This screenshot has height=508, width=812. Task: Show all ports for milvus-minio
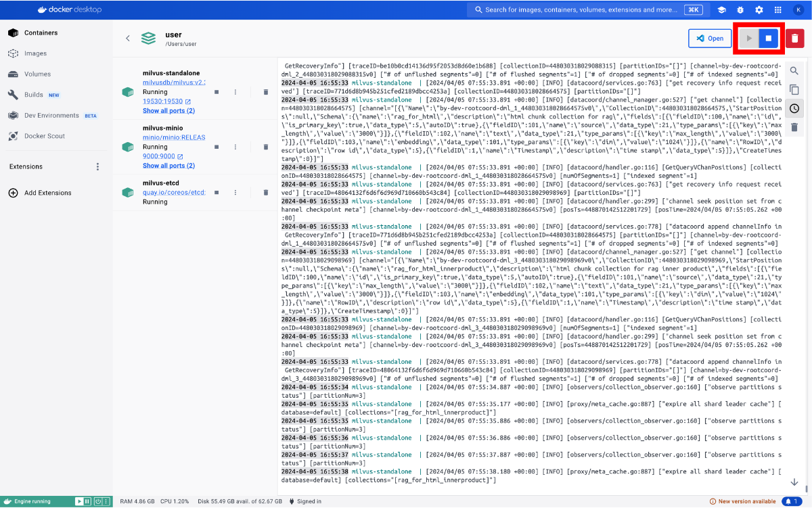click(168, 166)
